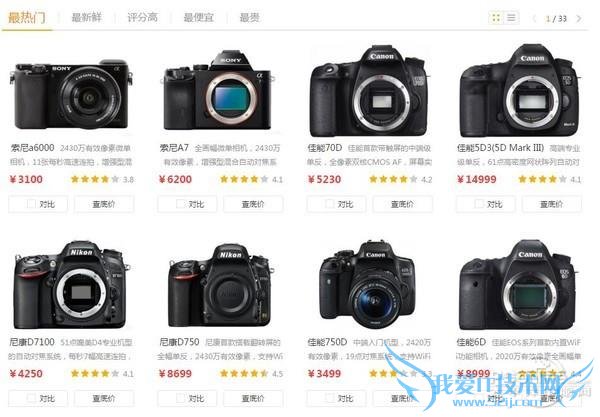Screen dimensions: 600x417
Task: Click 查底价 button for 佳能5D3
Action: [551, 204]
